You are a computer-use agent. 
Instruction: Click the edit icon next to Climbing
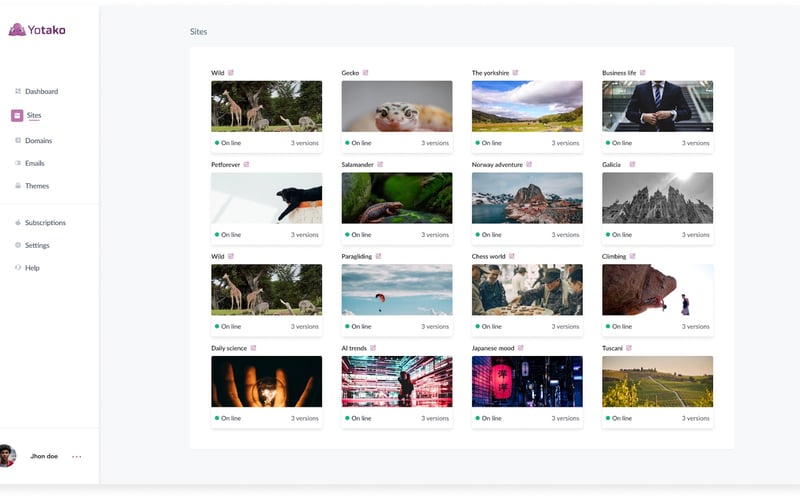[x=633, y=256]
